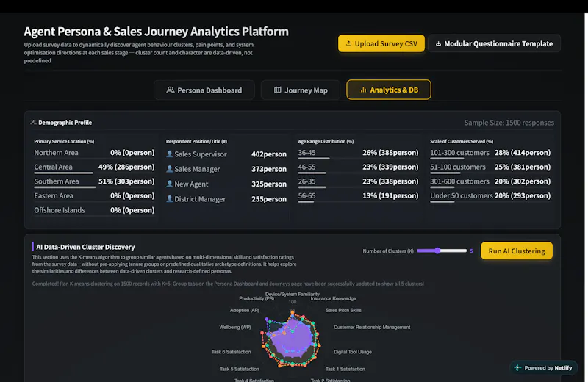Click the bar chart icon on Analytics & DB
Screen dimensions: 588x382
[363, 90]
